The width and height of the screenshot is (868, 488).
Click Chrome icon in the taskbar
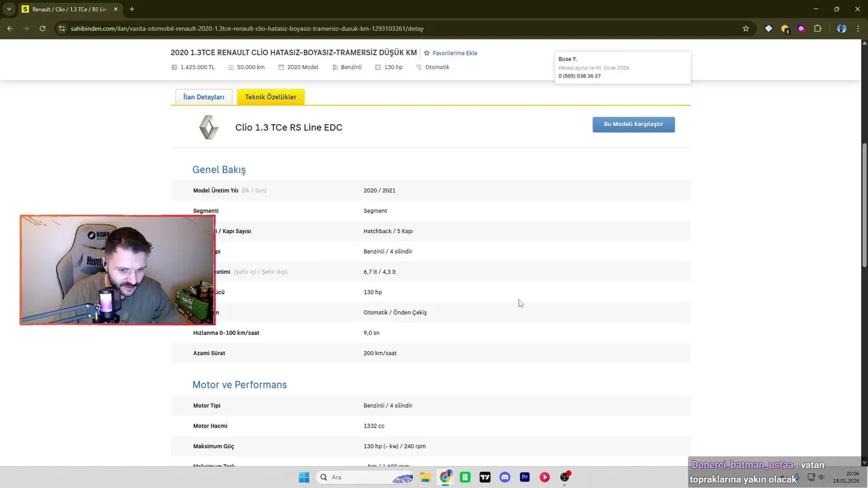tap(445, 477)
